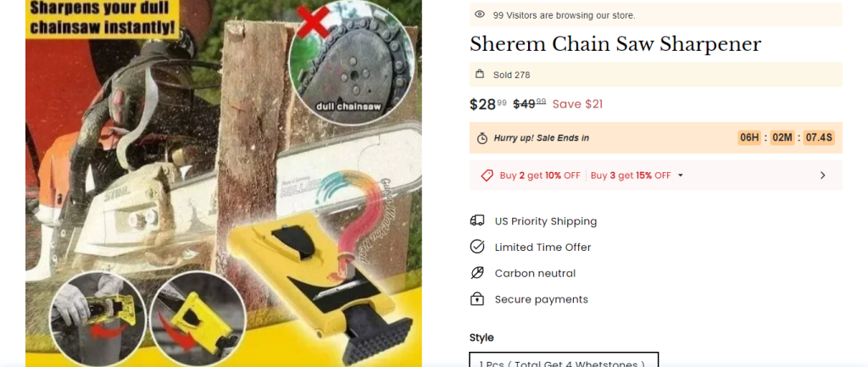Click the shopping bag icon next to Sold 278
This screenshot has height=367, width=868.
tap(480, 75)
